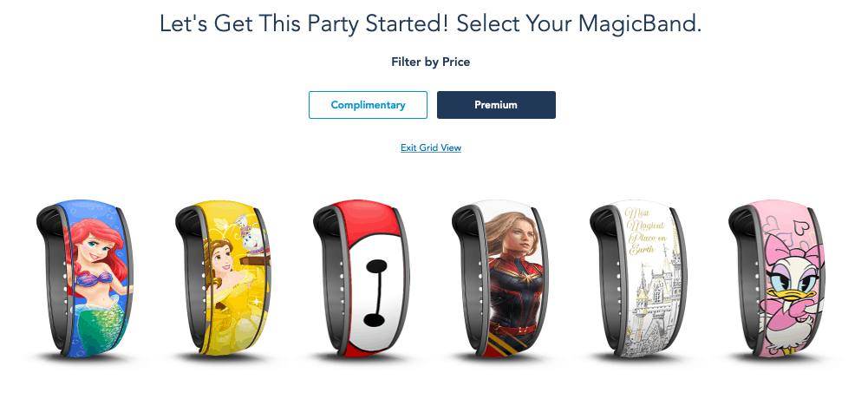
Task: Select the Captain Marvel MagicBand
Action: pyautogui.click(x=499, y=278)
